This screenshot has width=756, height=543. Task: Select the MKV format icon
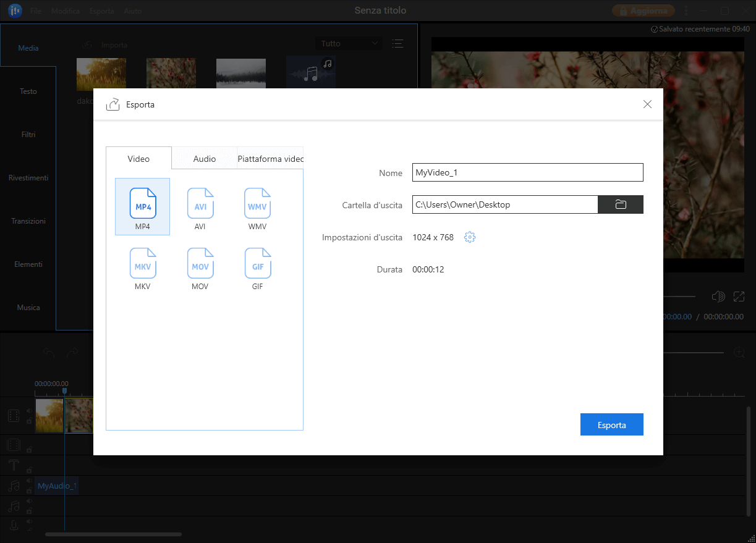[142, 264]
